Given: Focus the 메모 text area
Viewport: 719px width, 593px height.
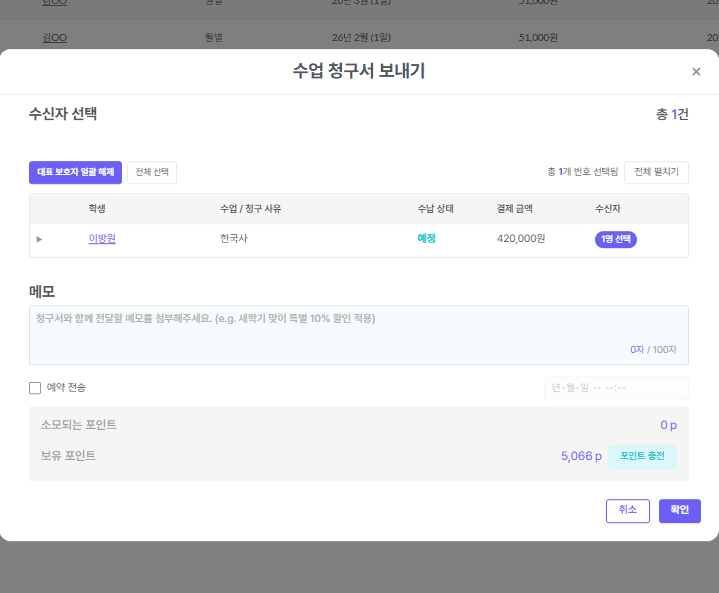Looking at the screenshot, I should [x=358, y=334].
